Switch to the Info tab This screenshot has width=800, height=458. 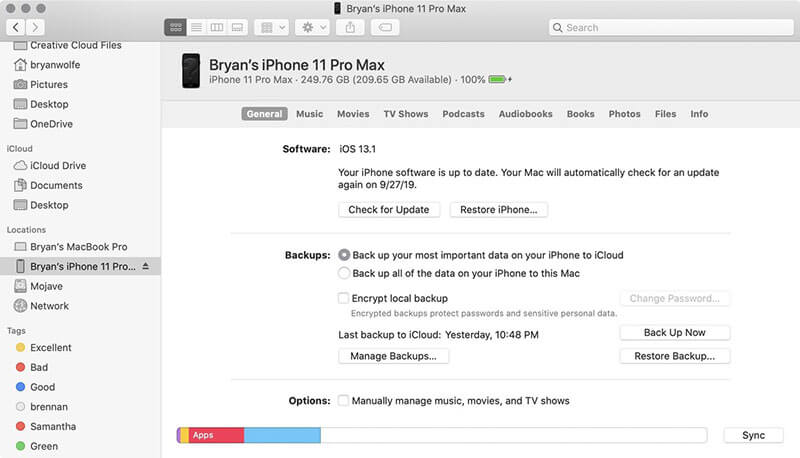[699, 114]
